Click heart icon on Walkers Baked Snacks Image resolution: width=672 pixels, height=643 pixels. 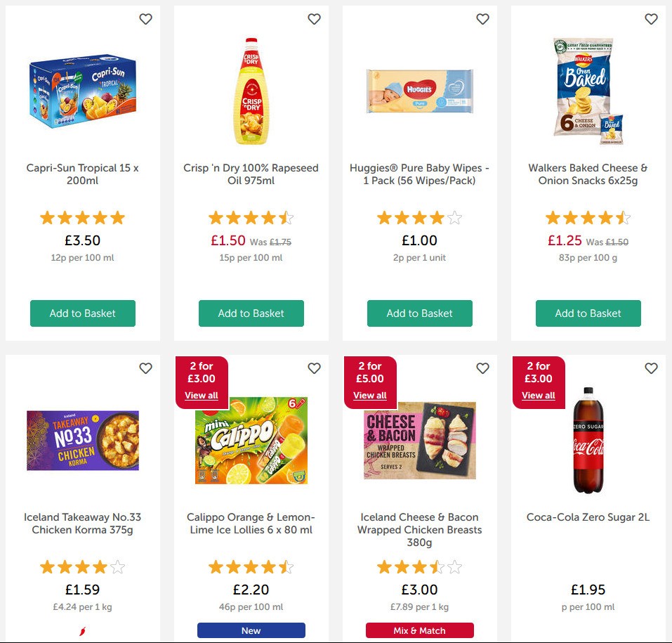click(x=651, y=20)
